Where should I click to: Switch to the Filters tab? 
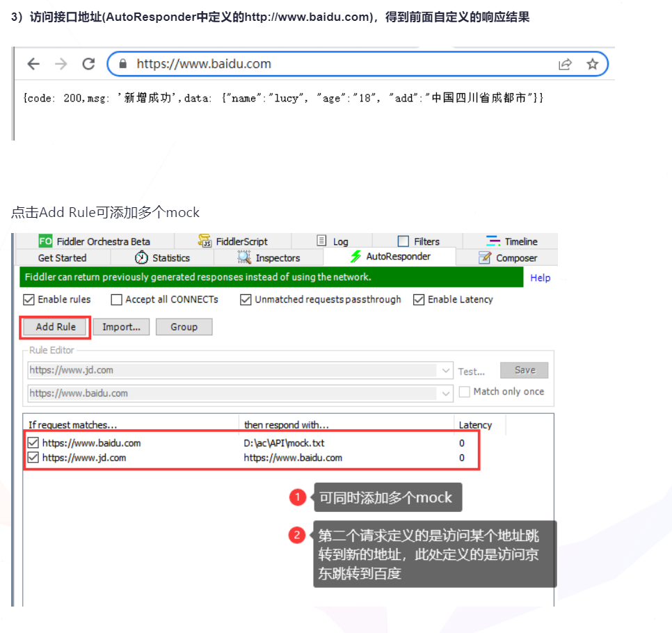(418, 241)
